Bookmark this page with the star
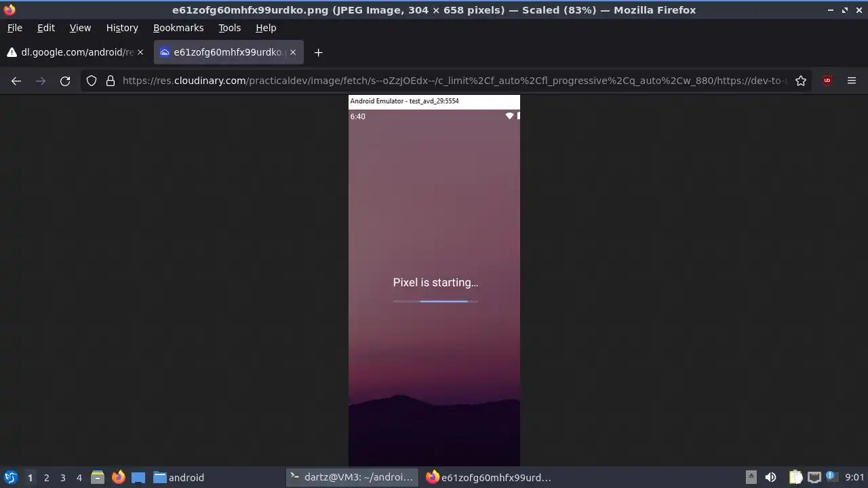 click(x=801, y=81)
